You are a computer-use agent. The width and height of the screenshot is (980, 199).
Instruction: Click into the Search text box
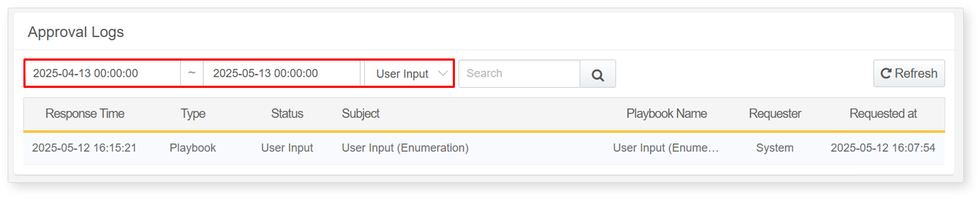click(519, 74)
